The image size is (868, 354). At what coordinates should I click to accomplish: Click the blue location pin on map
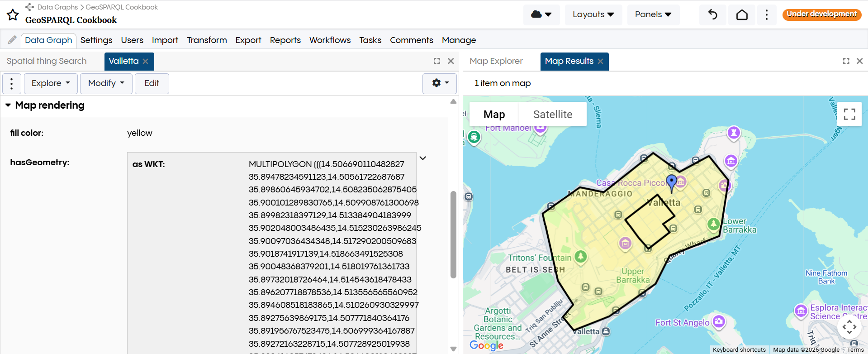[x=672, y=182]
